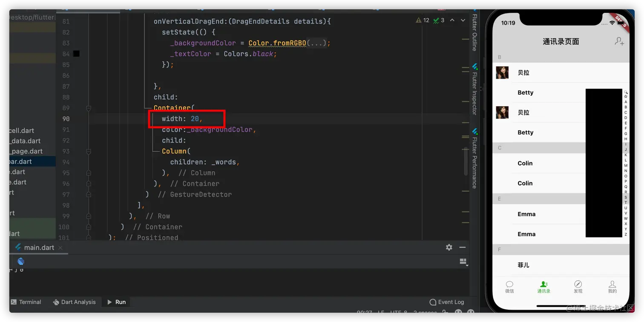The height and width of the screenshot is (322, 644).
Task: Open the 微信 tab in the phone app
Action: click(509, 287)
